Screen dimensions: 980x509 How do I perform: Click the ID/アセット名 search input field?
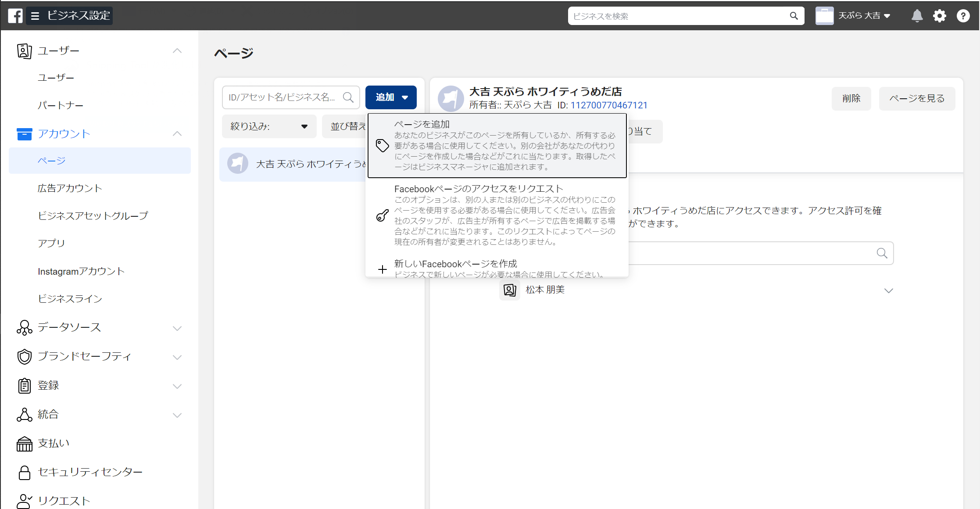(283, 97)
